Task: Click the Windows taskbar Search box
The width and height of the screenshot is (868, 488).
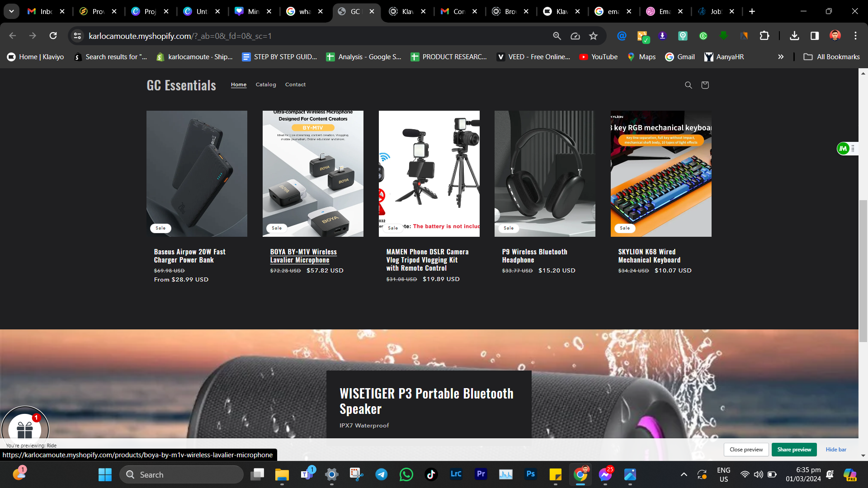Action: pyautogui.click(x=181, y=474)
